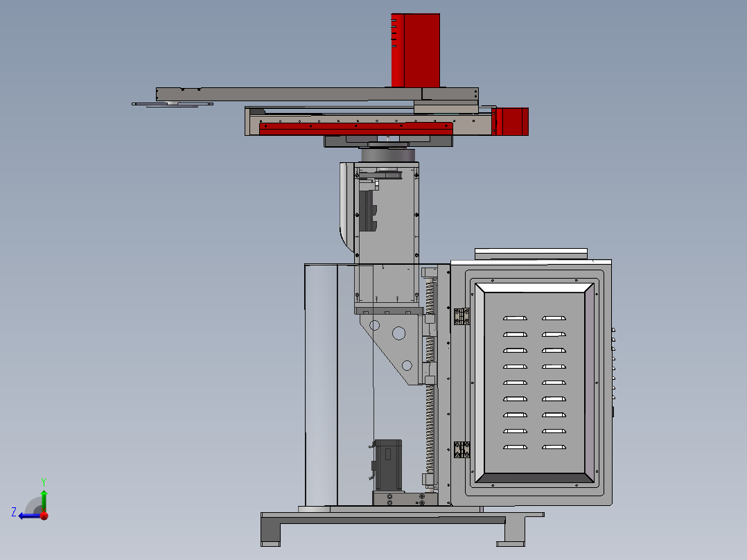Select the rounded column cover on the left
Viewport: 747px width, 560px height.
point(321,385)
